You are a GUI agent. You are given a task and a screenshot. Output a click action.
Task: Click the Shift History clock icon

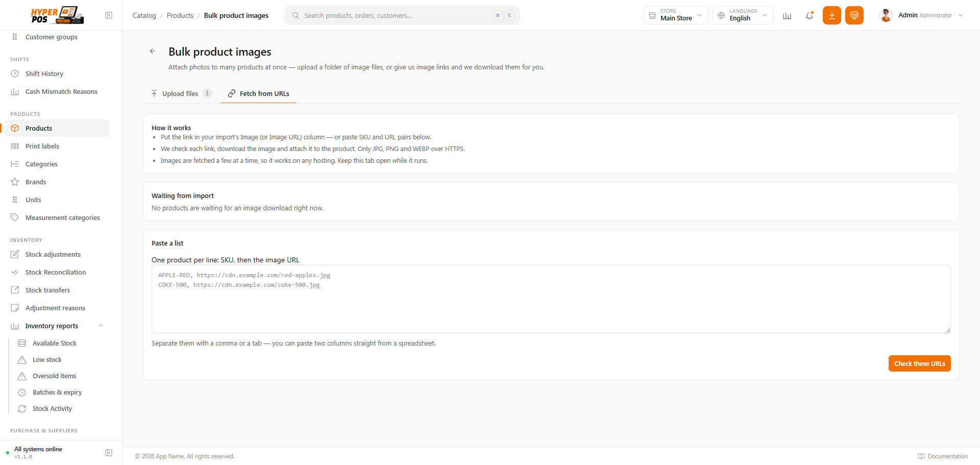pyautogui.click(x=15, y=74)
